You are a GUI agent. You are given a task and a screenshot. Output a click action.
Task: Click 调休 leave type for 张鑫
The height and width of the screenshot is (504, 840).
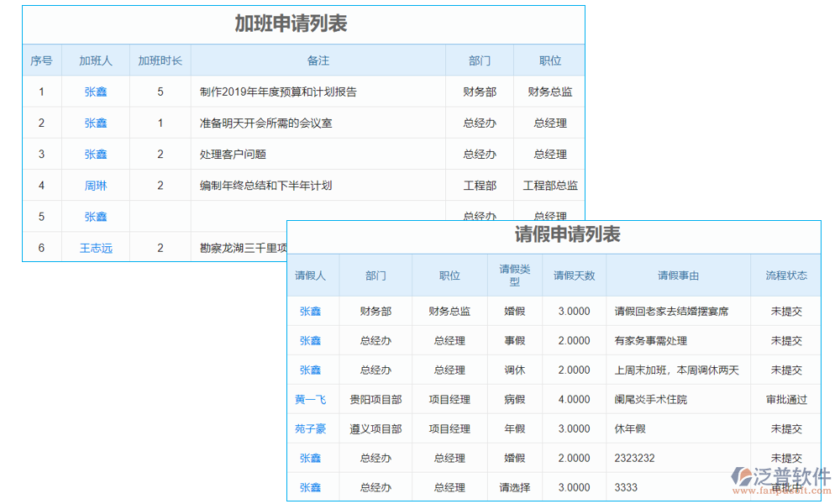point(514,370)
